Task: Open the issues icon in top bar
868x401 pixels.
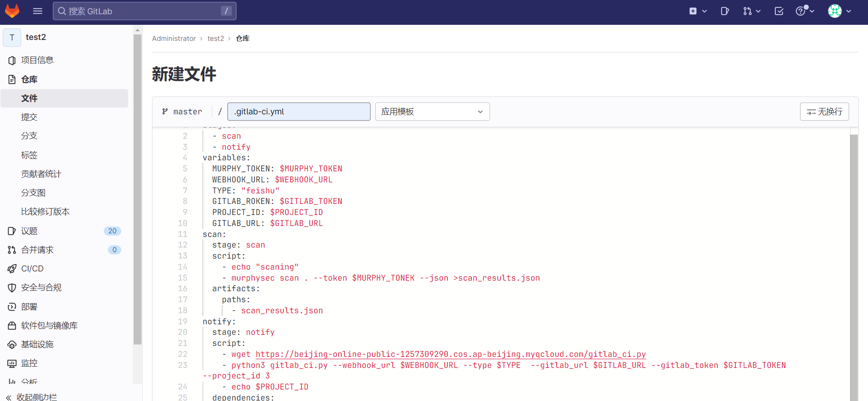Action: click(x=725, y=11)
